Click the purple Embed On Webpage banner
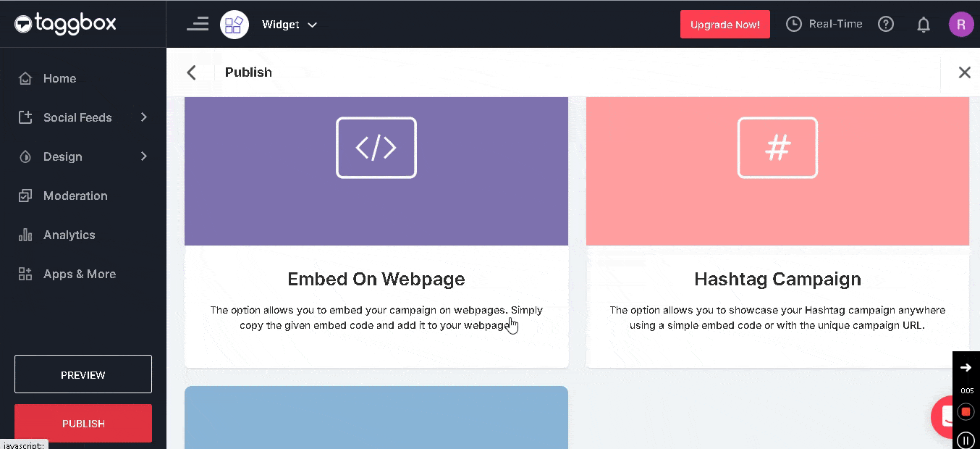 point(376,171)
